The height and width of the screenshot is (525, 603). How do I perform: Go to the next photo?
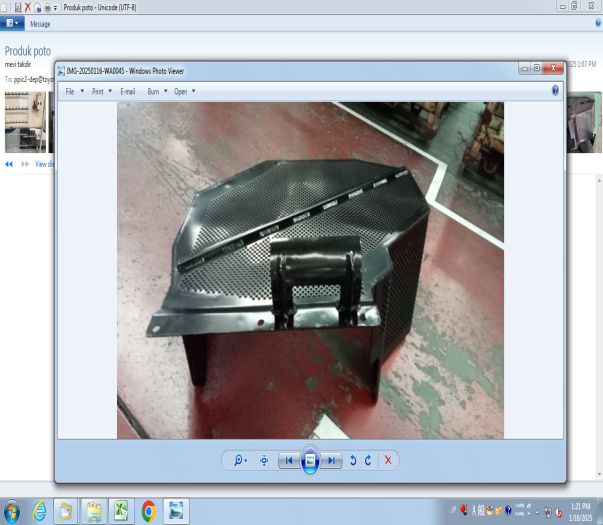pos(331,460)
